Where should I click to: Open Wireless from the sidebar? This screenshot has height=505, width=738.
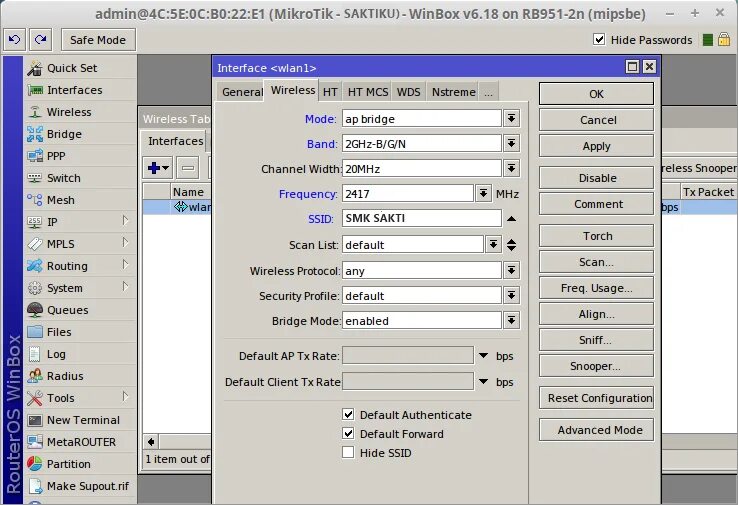click(x=69, y=112)
